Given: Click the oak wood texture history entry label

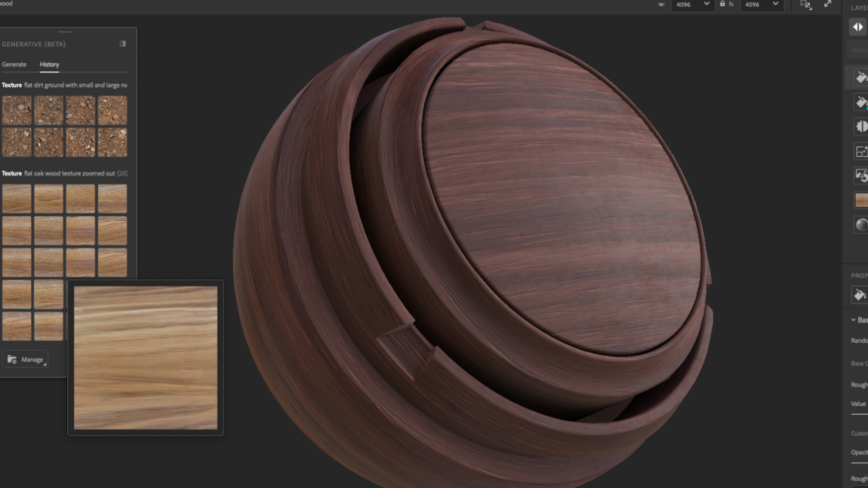Looking at the screenshot, I should tap(64, 173).
